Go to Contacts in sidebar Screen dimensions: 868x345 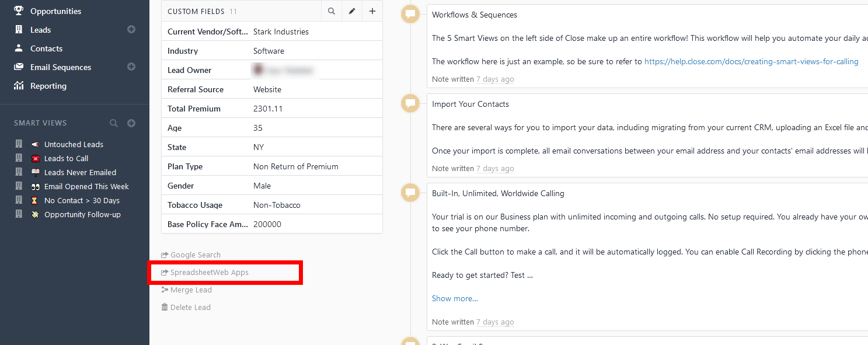(46, 48)
